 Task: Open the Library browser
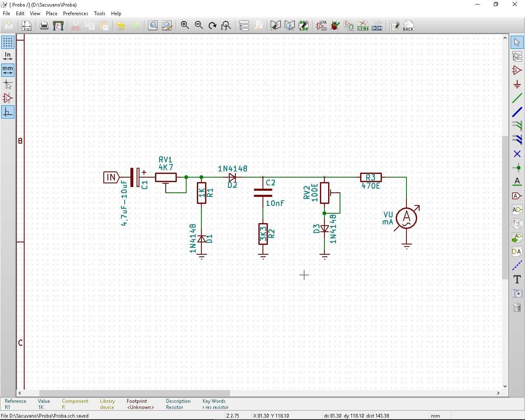[x=289, y=26]
